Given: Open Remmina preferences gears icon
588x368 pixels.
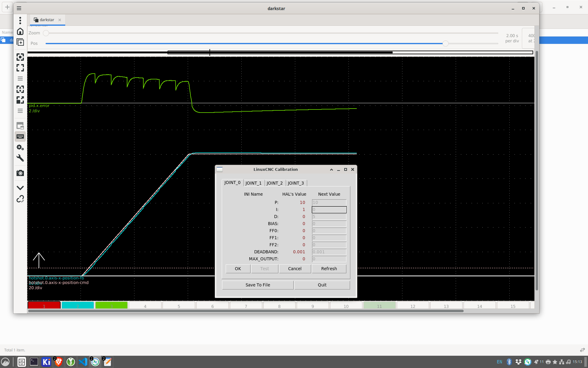Looking at the screenshot, I should [20, 147].
